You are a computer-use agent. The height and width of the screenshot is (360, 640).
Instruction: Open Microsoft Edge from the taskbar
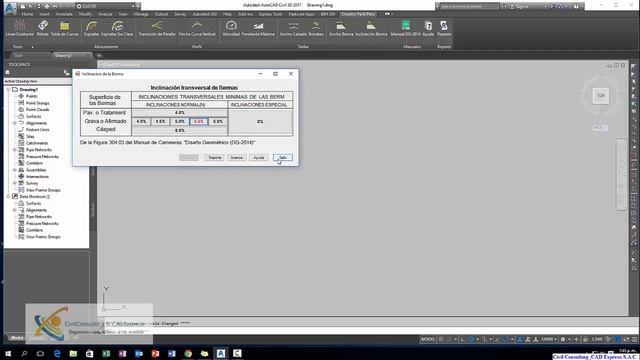pyautogui.click(x=57, y=353)
